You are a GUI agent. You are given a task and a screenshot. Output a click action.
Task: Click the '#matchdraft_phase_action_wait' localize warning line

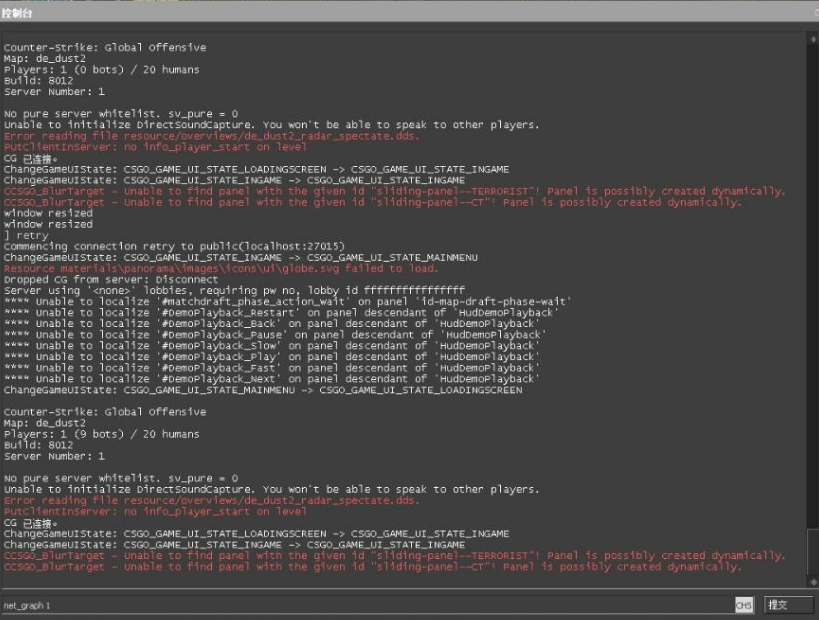pyautogui.click(x=288, y=301)
